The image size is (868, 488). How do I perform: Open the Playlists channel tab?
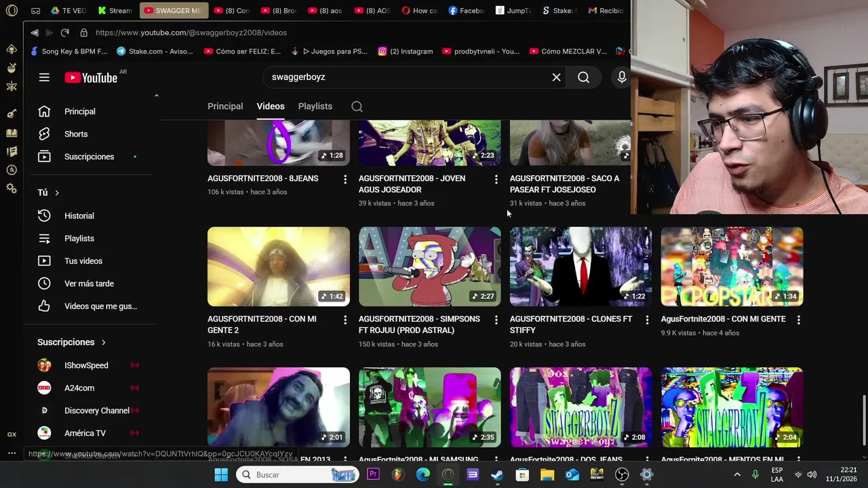pos(315,106)
